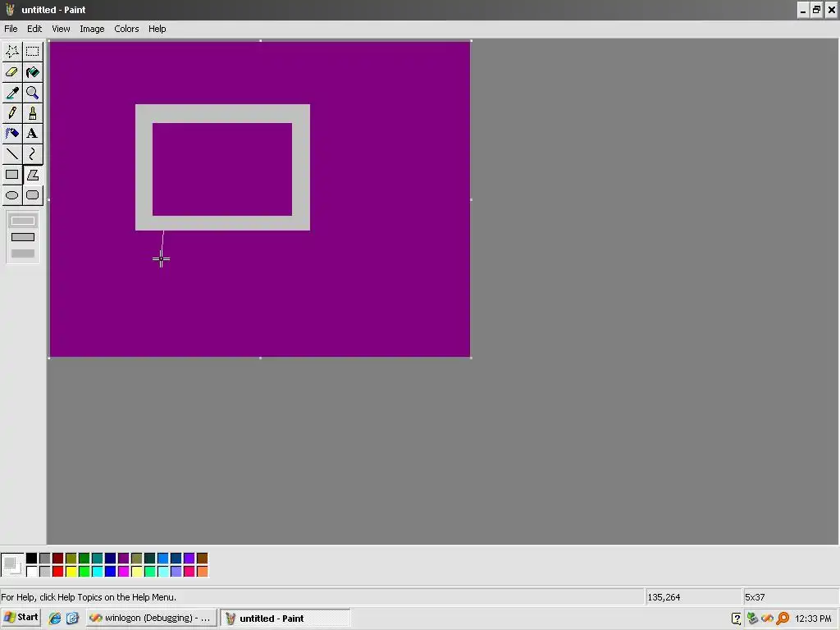The image size is (840, 630).
Task: Select the Text tool (letter A)
Action: [33, 134]
